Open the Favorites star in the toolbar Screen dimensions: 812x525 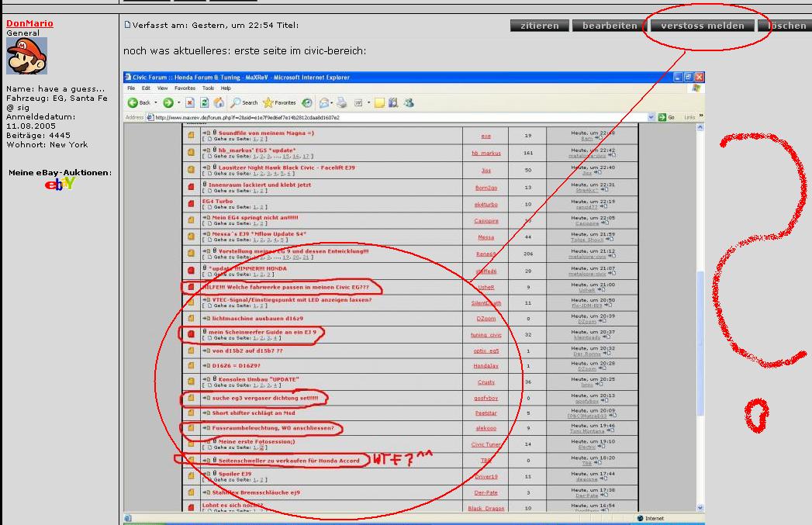[279, 102]
